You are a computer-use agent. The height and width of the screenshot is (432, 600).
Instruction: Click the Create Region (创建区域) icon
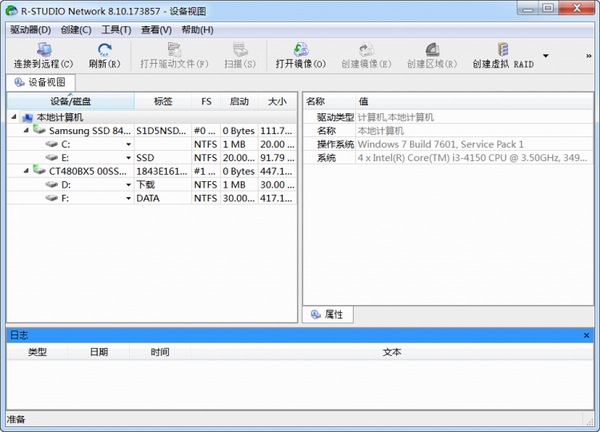click(x=432, y=50)
